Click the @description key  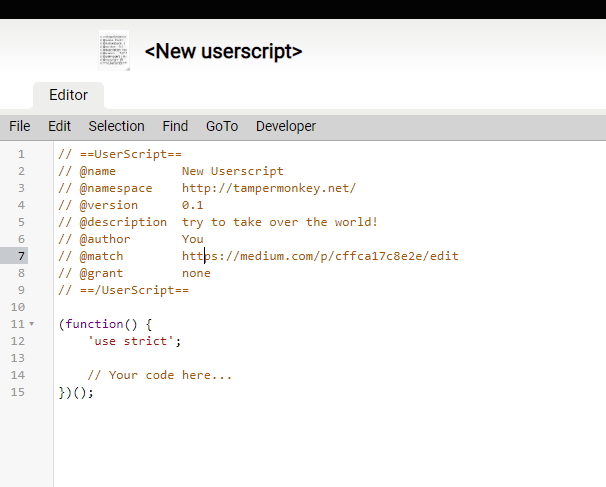[x=123, y=222]
